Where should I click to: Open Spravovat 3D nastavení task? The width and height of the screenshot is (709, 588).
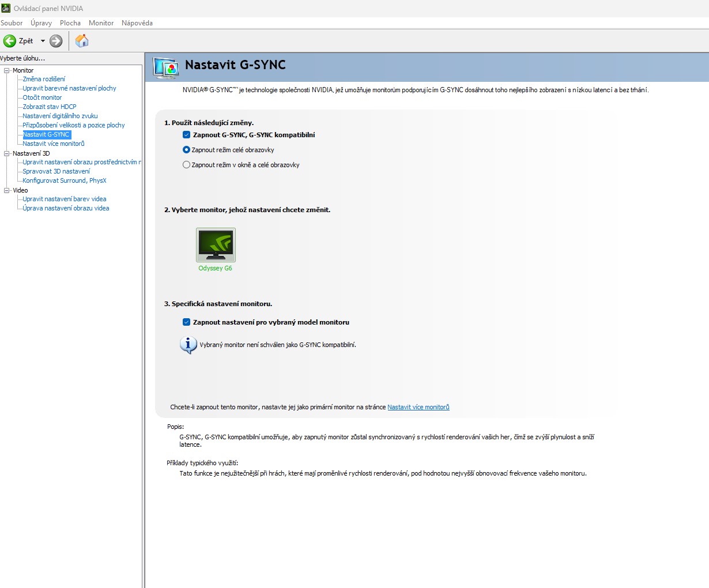[56, 171]
